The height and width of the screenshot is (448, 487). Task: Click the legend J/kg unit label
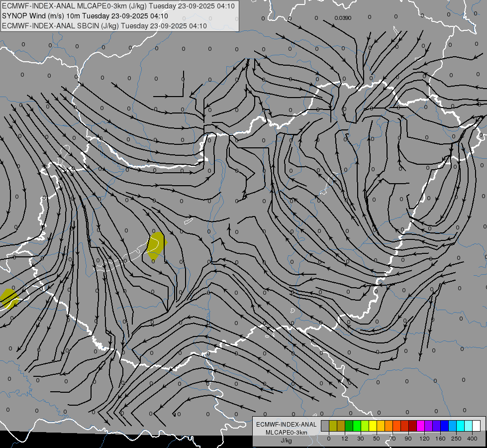[x=286, y=441]
